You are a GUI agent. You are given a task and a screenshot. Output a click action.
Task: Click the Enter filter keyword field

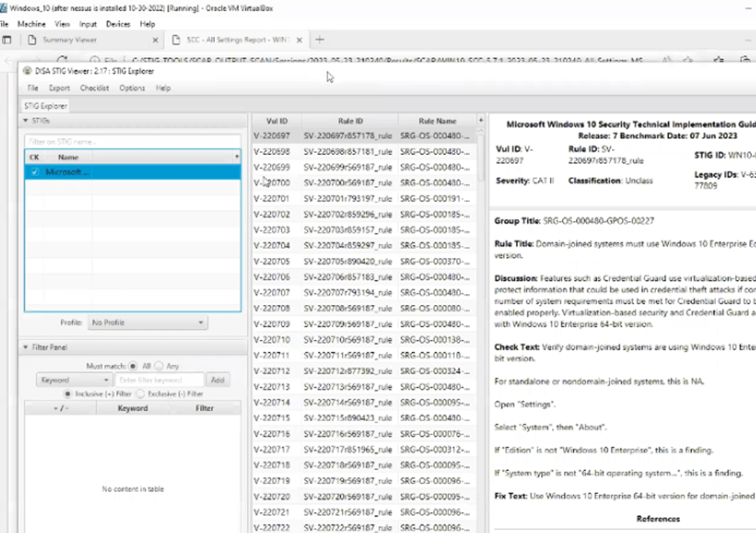160,380
